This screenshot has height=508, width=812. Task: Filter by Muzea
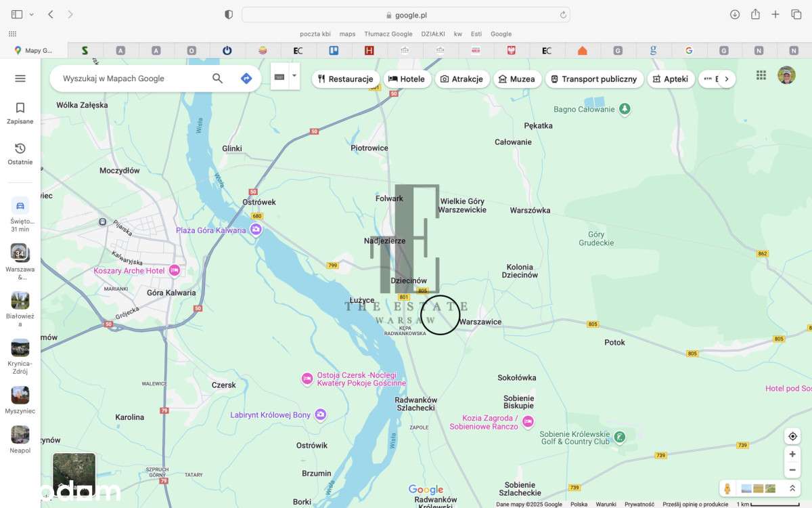pyautogui.click(x=517, y=79)
